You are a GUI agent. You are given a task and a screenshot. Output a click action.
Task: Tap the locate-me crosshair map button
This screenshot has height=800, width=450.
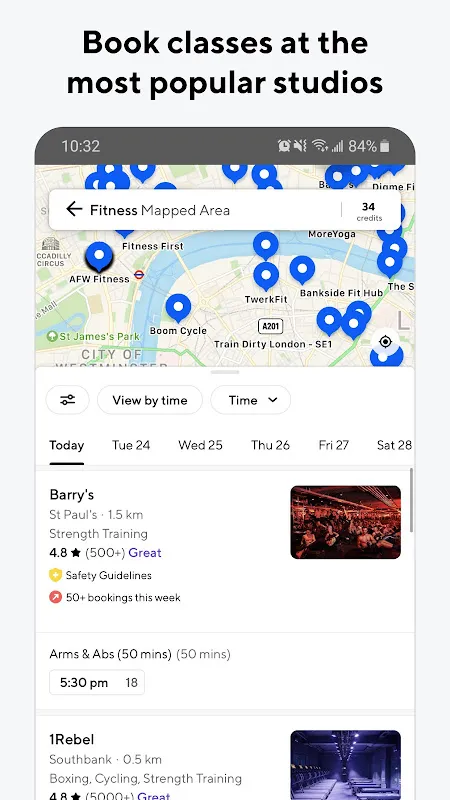386,341
